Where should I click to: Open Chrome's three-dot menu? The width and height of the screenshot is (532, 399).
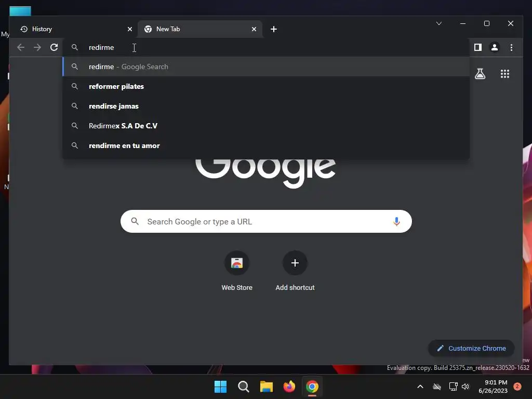coord(511,47)
